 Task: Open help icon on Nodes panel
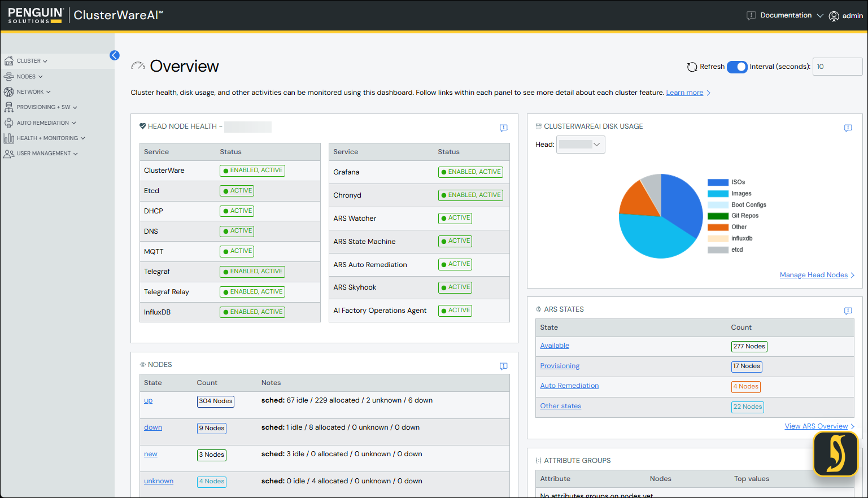pos(504,366)
